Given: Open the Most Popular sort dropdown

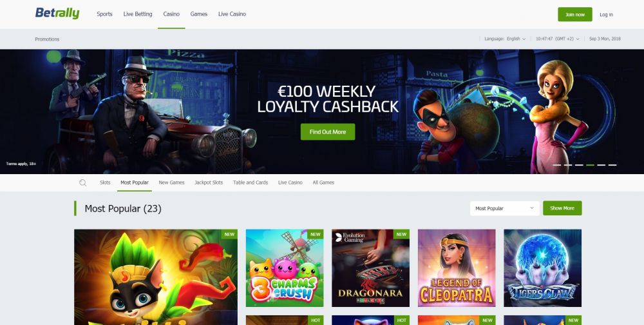Looking at the screenshot, I should [x=505, y=208].
